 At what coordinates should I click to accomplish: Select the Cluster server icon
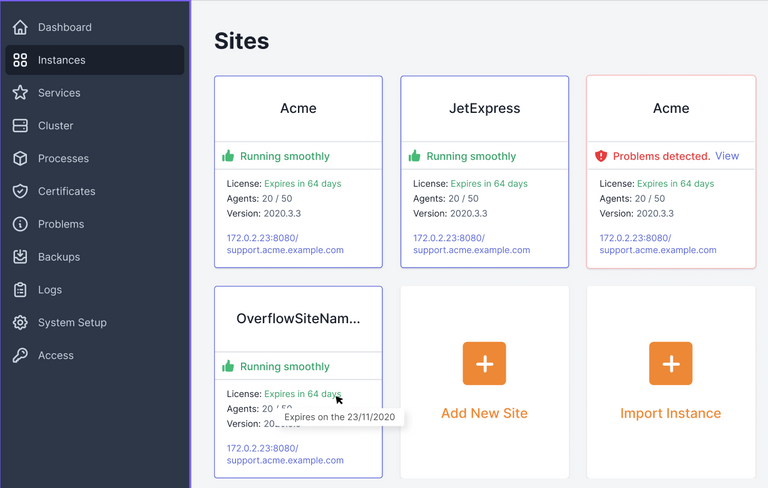point(20,126)
